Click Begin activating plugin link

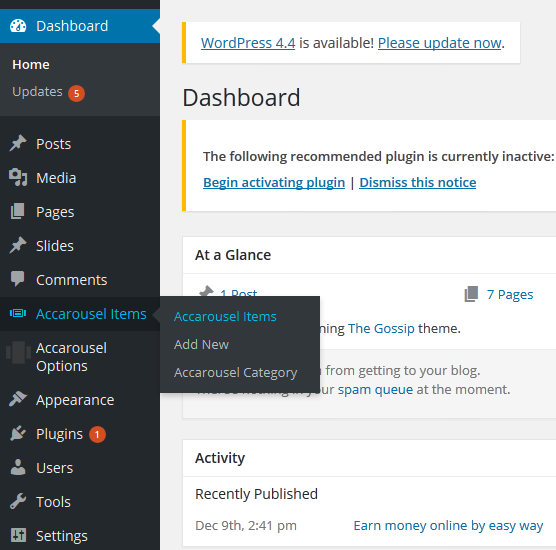274,183
